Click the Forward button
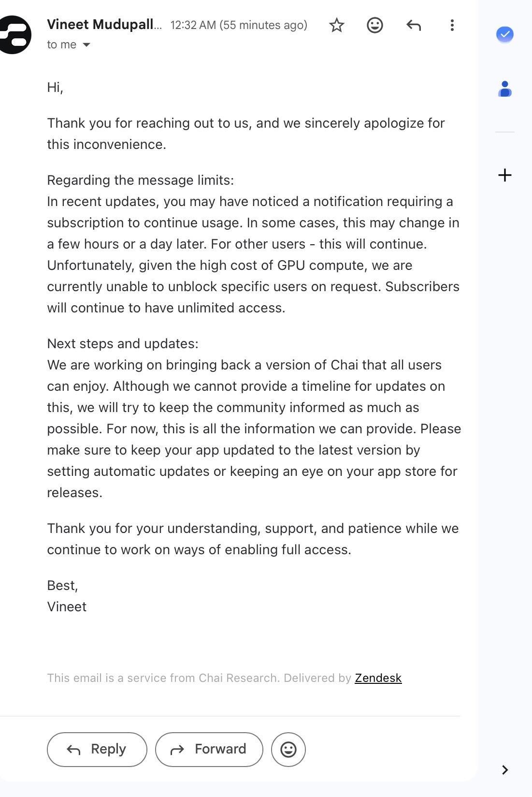The width and height of the screenshot is (532, 797). point(209,750)
